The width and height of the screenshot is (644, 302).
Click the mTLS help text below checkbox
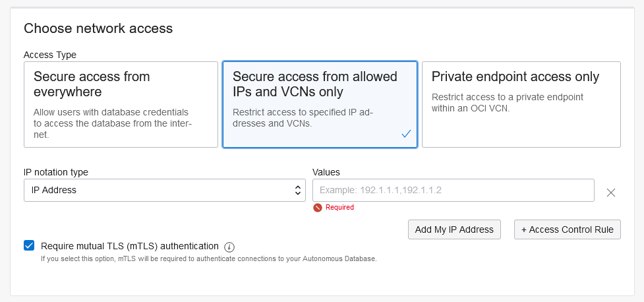pyautogui.click(x=208, y=259)
